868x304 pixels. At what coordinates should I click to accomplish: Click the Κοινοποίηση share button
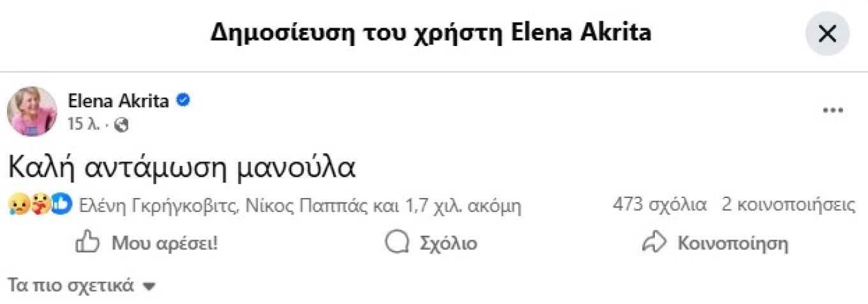pyautogui.click(x=715, y=243)
